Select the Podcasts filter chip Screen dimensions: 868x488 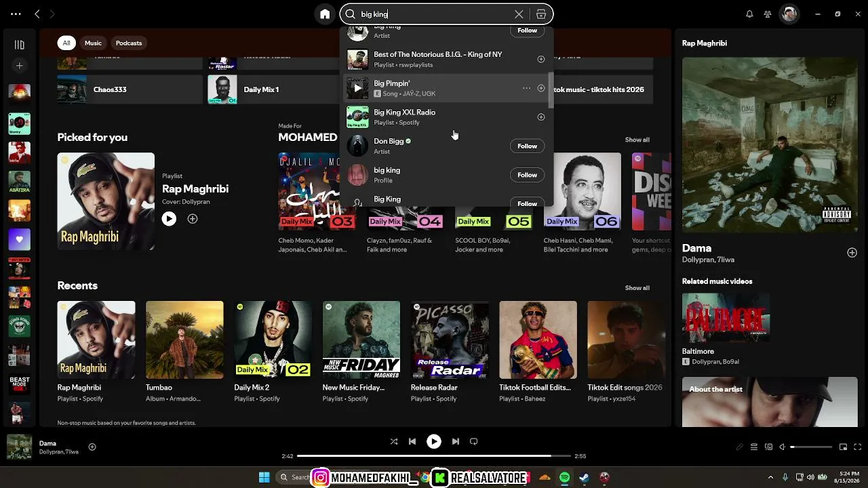(x=129, y=43)
